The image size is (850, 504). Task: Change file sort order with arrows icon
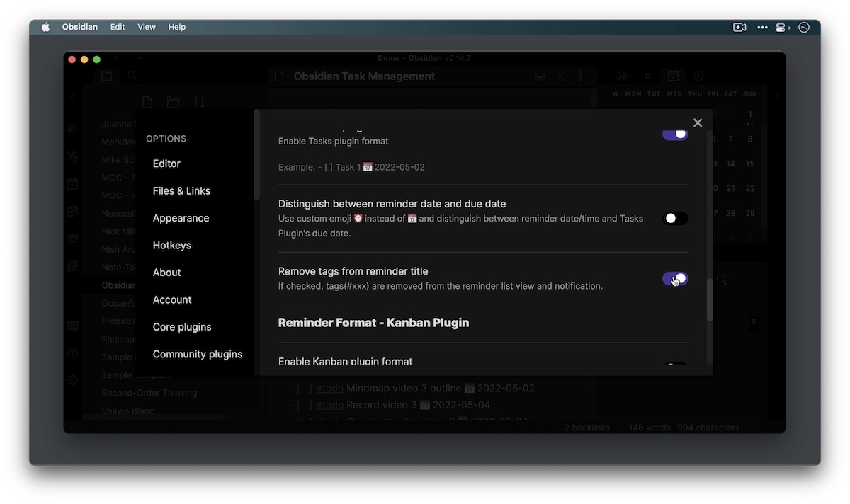point(199,102)
